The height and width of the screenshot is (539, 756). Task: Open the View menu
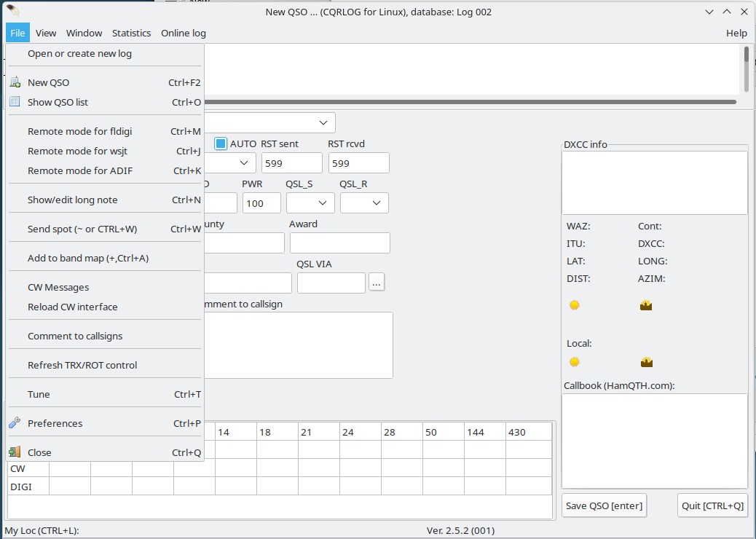(x=46, y=33)
